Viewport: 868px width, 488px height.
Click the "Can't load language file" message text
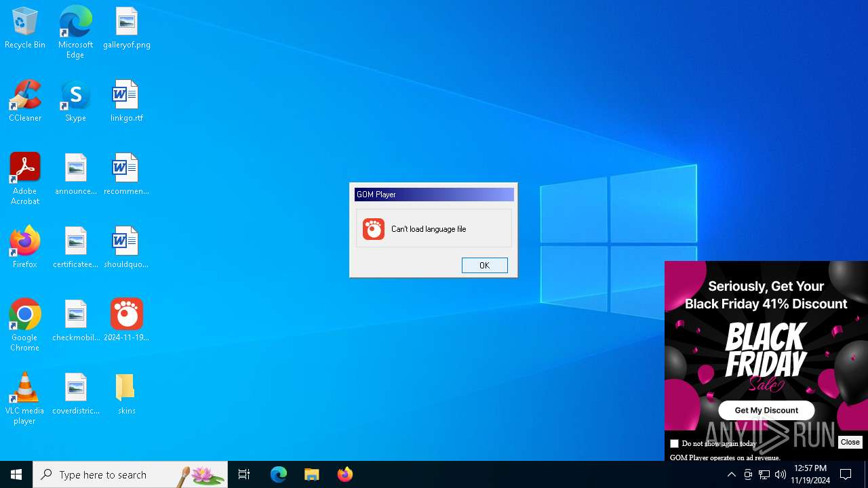[x=429, y=229]
